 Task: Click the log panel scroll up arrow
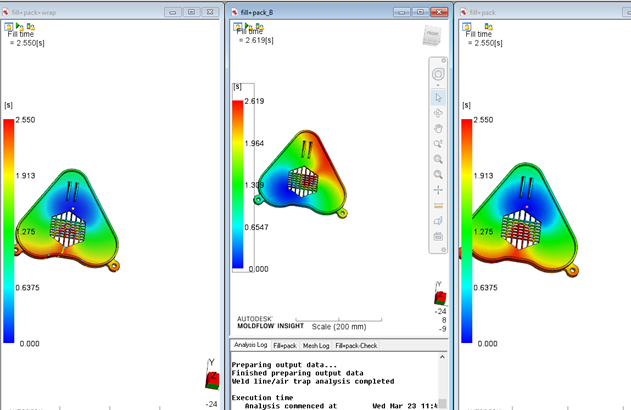[442, 357]
